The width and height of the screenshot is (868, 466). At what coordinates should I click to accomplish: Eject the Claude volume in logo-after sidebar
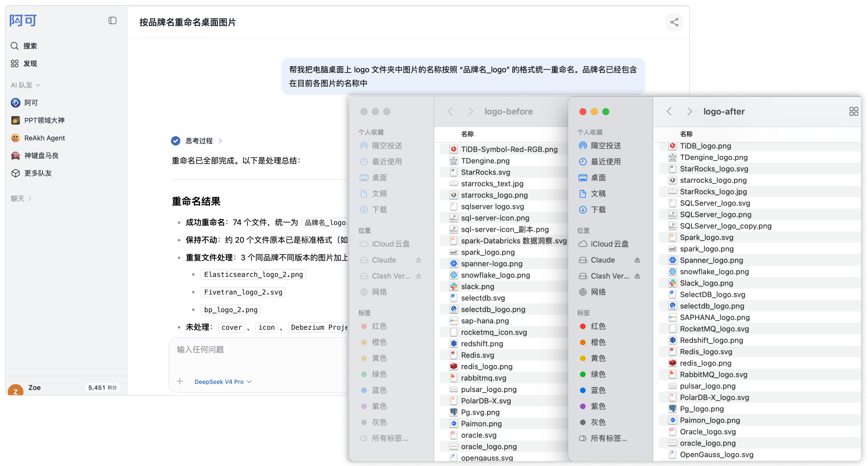637,260
